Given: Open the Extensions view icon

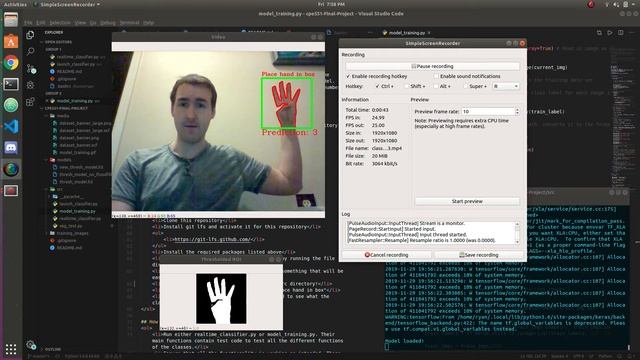Looking at the screenshot, I should pos(30,102).
